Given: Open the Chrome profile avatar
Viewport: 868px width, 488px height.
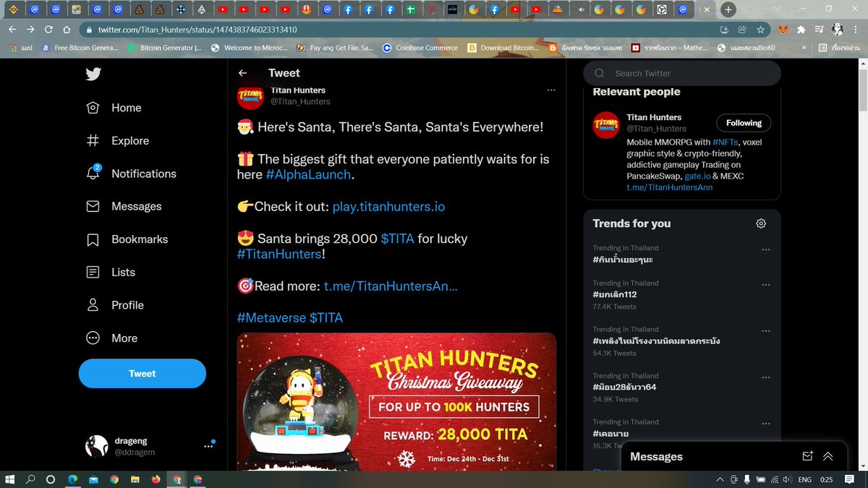Looking at the screenshot, I should [x=838, y=30].
